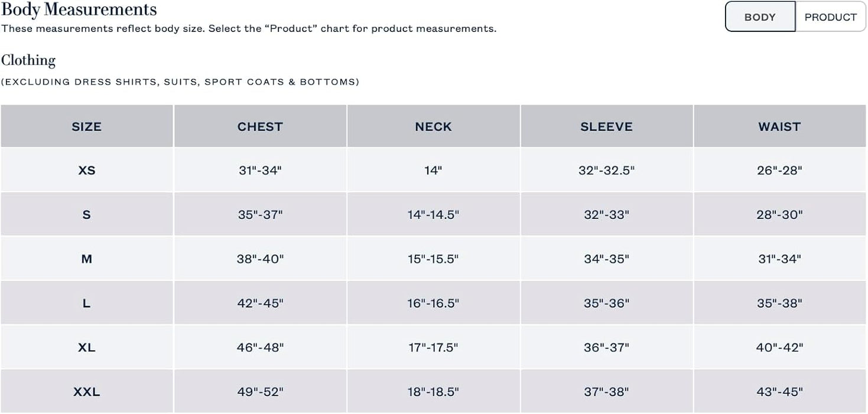Click the NECK column header

pyautogui.click(x=433, y=127)
